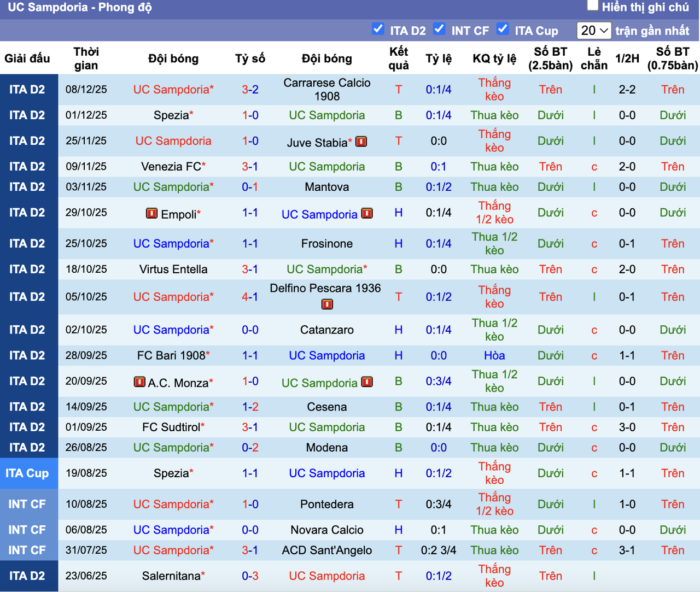Image resolution: width=700 pixels, height=592 pixels.
Task: Click red card icon next to Juve Stabia
Action: pyautogui.click(x=361, y=142)
